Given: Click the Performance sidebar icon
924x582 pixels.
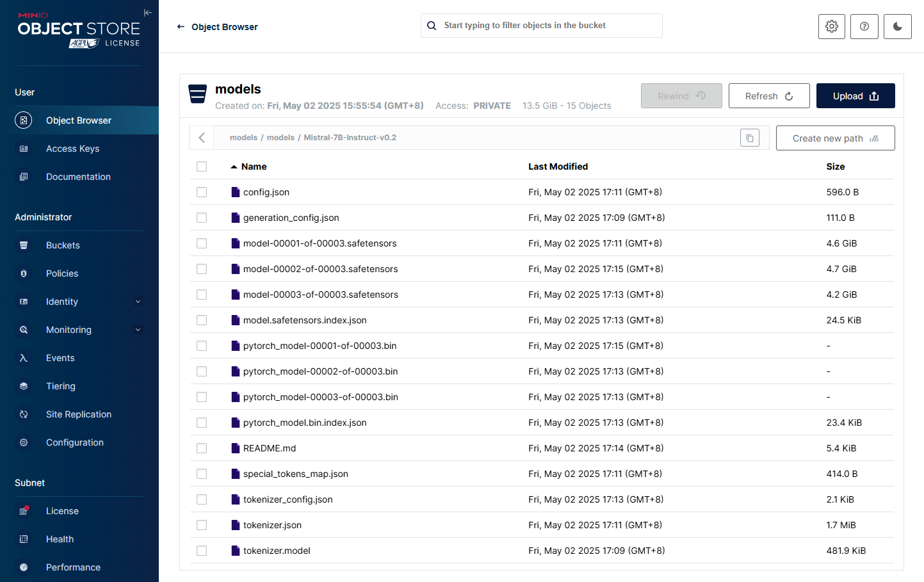Looking at the screenshot, I should pyautogui.click(x=24, y=567).
